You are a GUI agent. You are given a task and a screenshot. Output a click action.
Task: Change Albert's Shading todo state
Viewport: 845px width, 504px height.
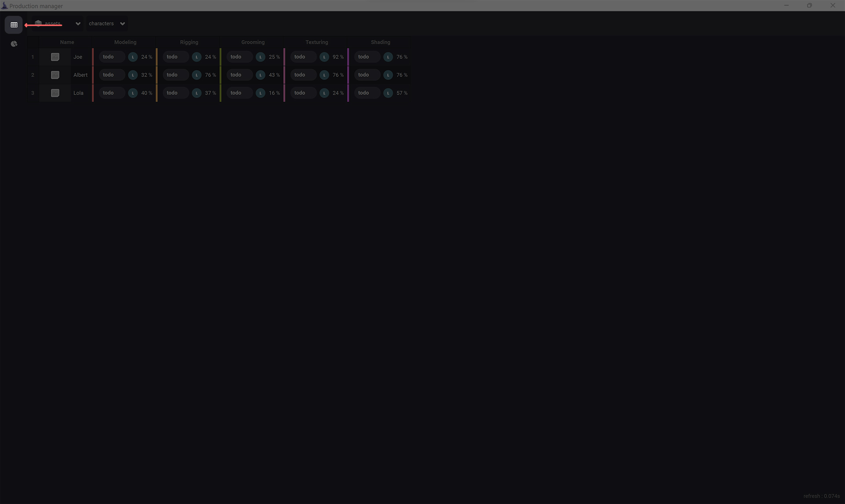pos(367,75)
